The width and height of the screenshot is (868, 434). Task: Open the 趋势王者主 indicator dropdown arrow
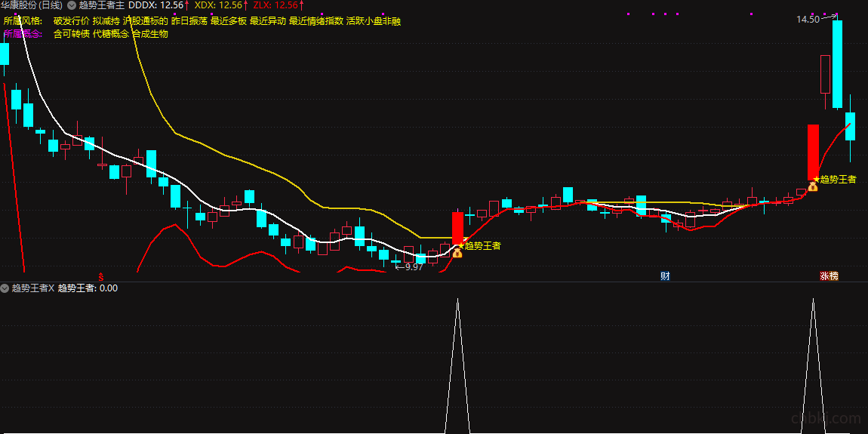point(72,5)
